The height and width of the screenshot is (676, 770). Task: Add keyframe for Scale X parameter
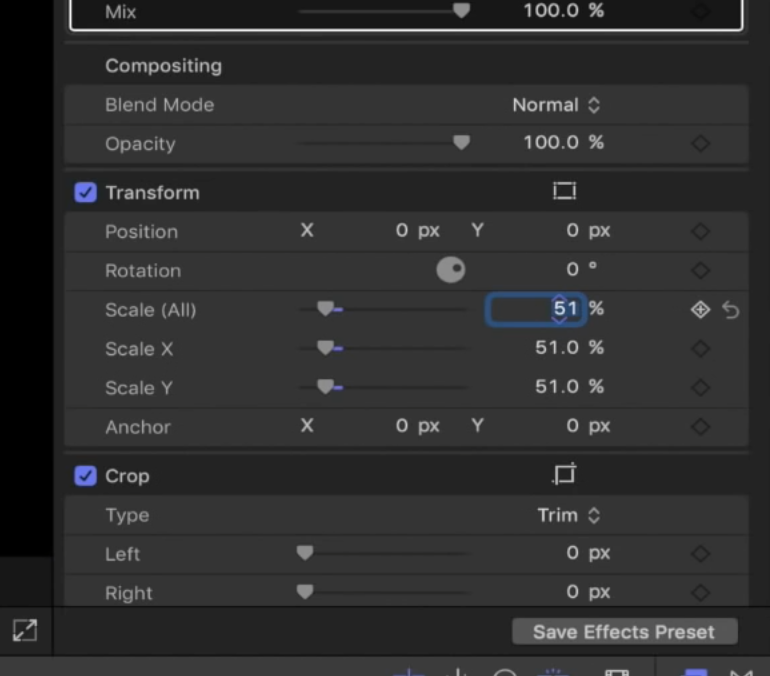pos(700,349)
